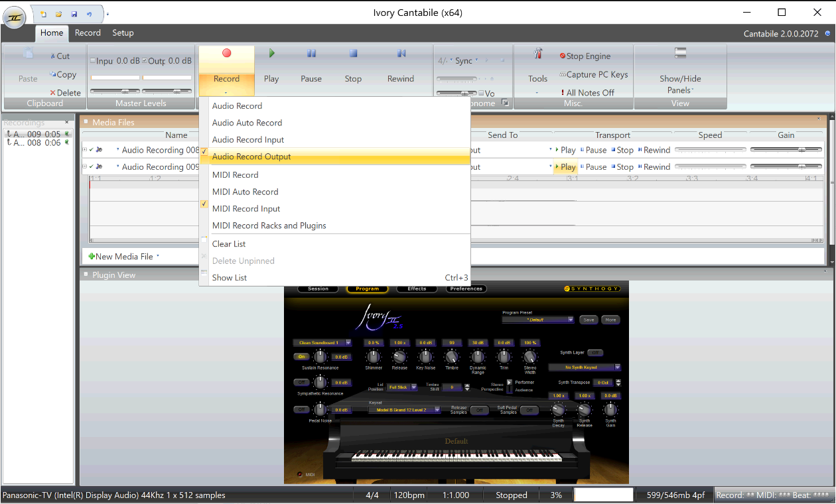The height and width of the screenshot is (504, 836).
Task: Open the Tools hammer icon
Action: click(538, 54)
